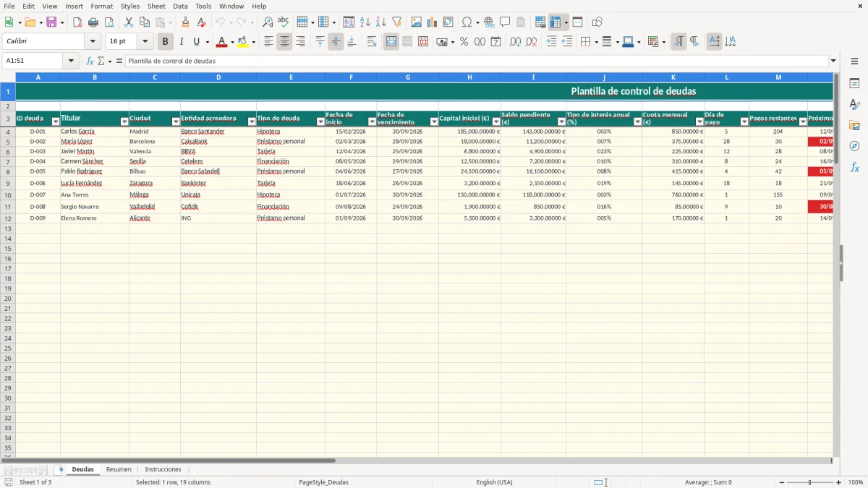Click the Define Print Area icon
868x488 pixels.
point(540,22)
